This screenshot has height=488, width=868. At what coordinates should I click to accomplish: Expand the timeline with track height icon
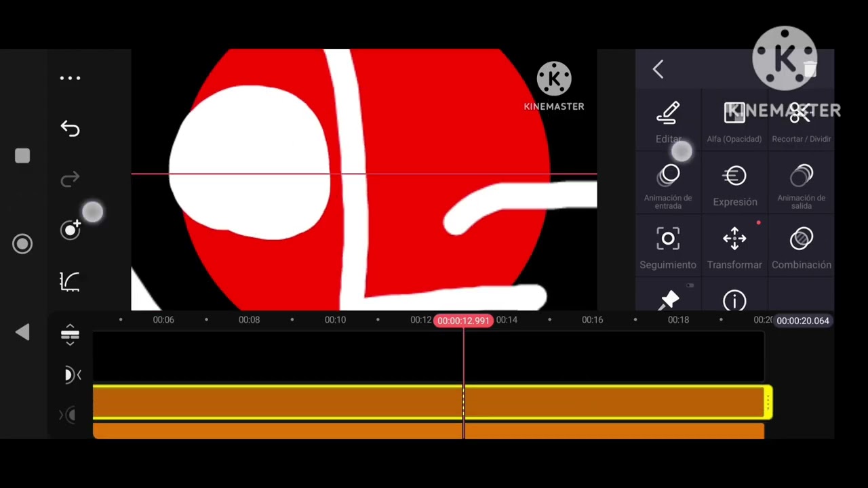click(x=70, y=334)
